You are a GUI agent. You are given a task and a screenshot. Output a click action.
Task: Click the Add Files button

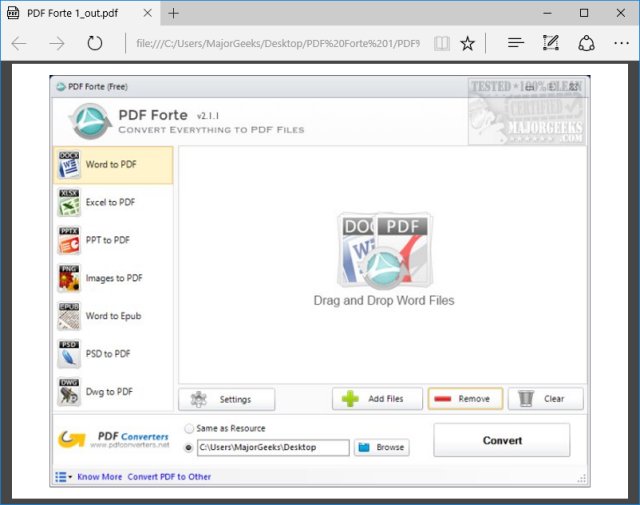[x=377, y=399]
